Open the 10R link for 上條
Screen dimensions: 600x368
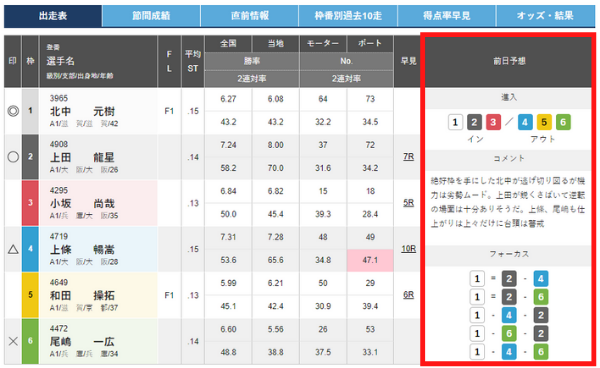pyautogui.click(x=408, y=249)
